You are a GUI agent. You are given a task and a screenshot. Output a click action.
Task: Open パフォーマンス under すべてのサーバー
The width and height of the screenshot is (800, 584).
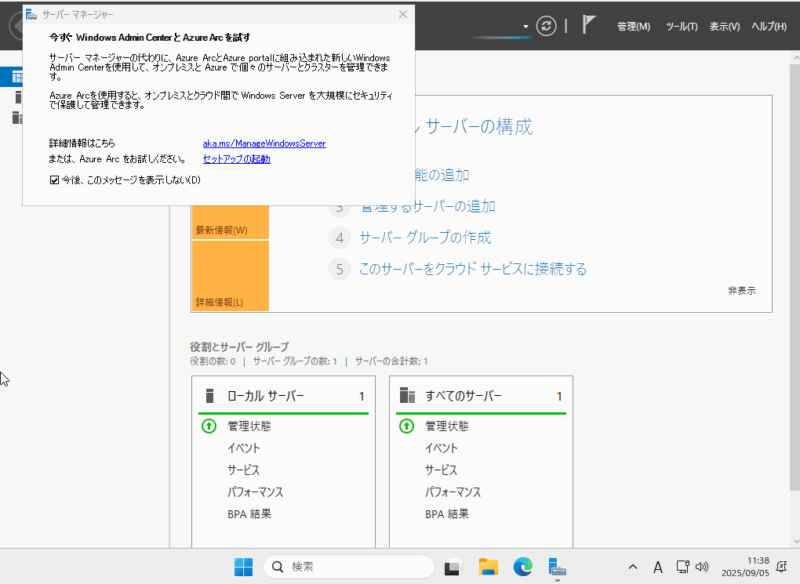pos(453,492)
